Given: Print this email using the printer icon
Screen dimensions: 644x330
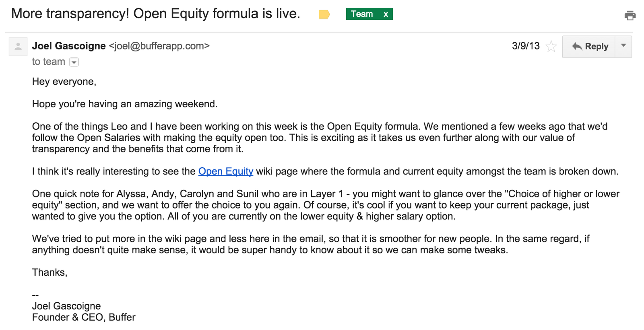Looking at the screenshot, I should 630,15.
